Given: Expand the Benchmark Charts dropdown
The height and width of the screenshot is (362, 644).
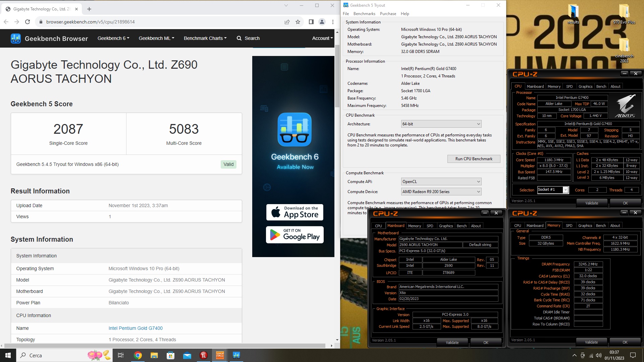Looking at the screenshot, I should (x=205, y=38).
